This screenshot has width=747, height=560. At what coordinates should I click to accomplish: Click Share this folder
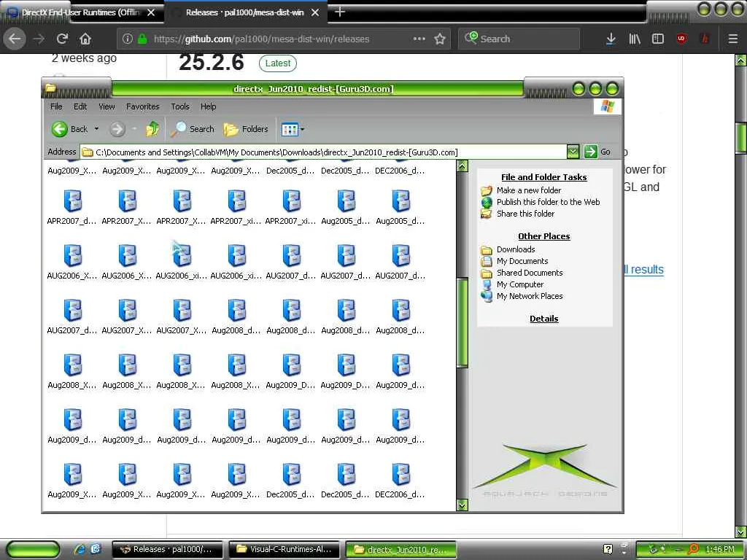[525, 214]
